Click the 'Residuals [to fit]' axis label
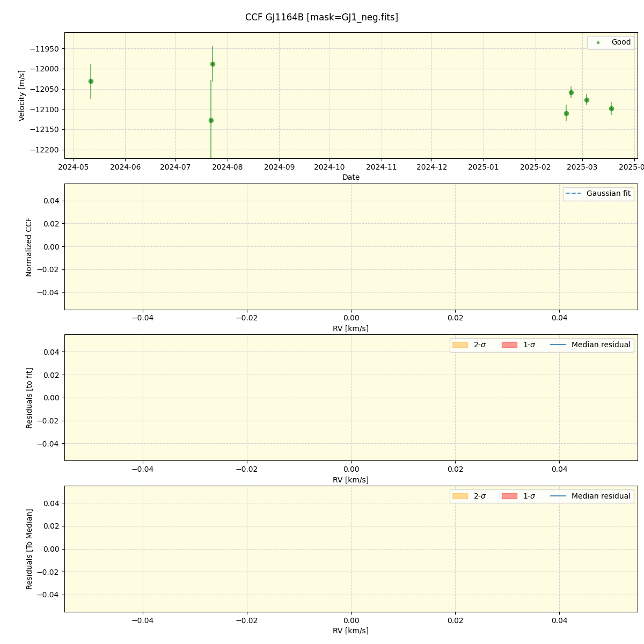Screen dimensions: 644x644 (29, 398)
